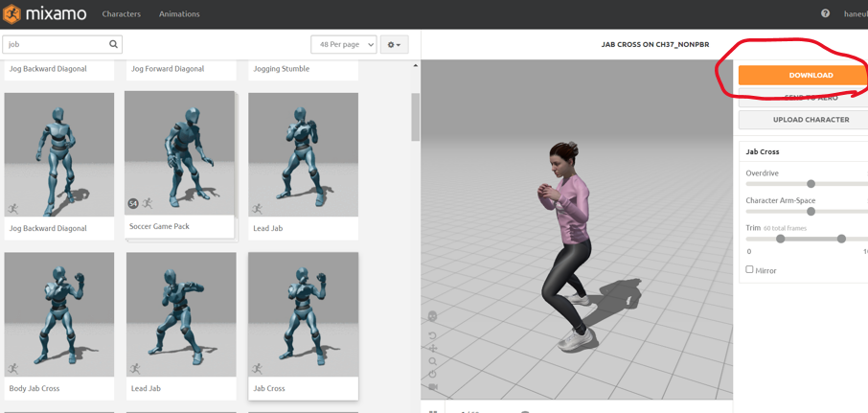This screenshot has height=413, width=868.
Task: Select the pan camera arrows icon
Action: click(x=433, y=348)
